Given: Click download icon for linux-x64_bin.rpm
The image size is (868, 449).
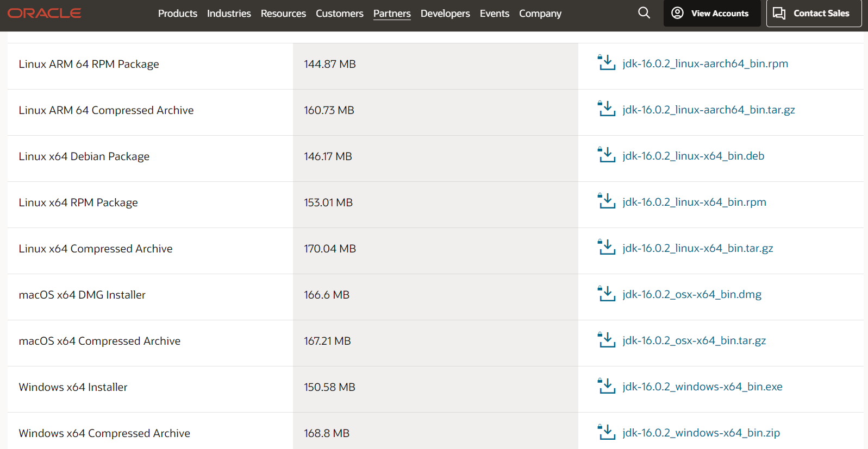Looking at the screenshot, I should [x=607, y=201].
